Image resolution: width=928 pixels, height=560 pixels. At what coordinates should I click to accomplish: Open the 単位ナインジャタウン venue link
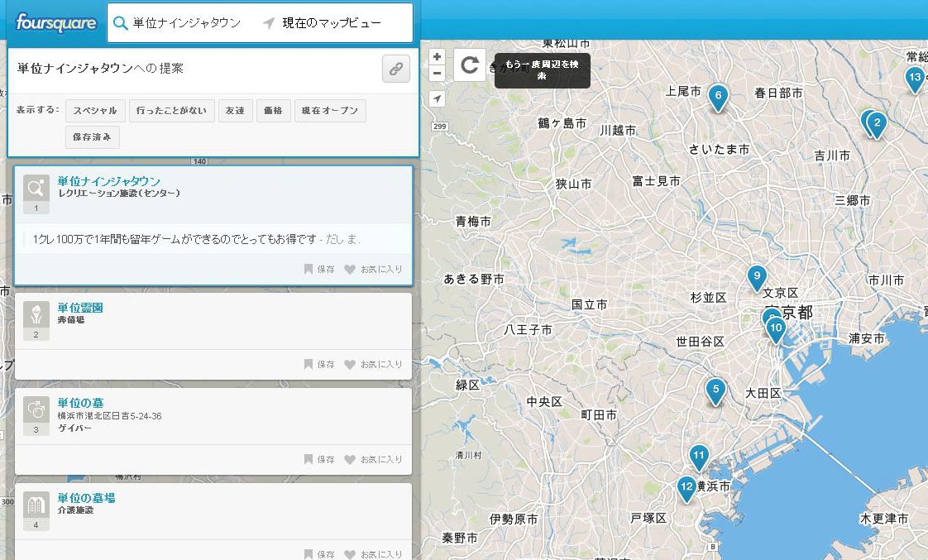108,181
